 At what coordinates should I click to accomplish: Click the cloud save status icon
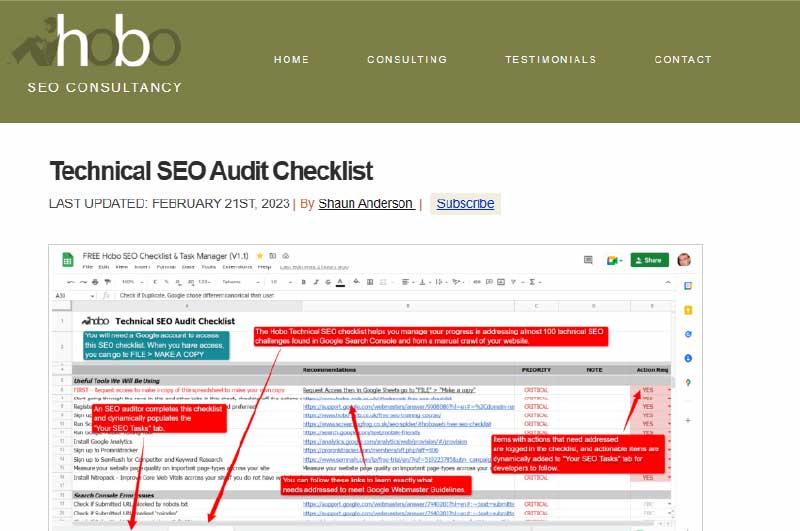coord(286,256)
